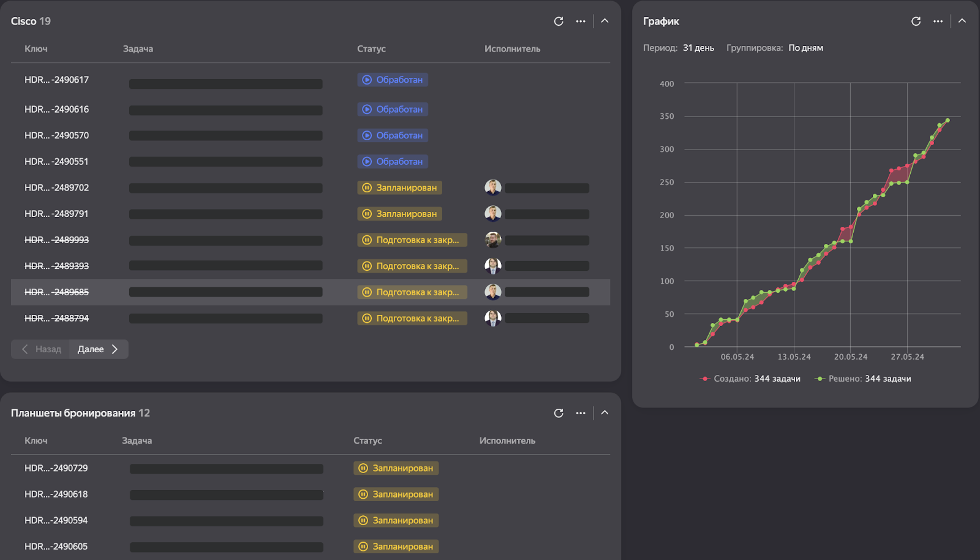Viewport: 980px width, 560px height.
Task: Click assignee avatar in HDR...-2489791 row
Action: 493,214
